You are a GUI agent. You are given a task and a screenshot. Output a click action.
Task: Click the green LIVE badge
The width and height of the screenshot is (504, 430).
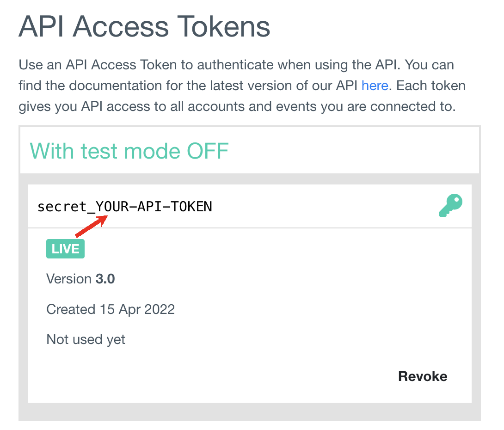[x=65, y=249]
